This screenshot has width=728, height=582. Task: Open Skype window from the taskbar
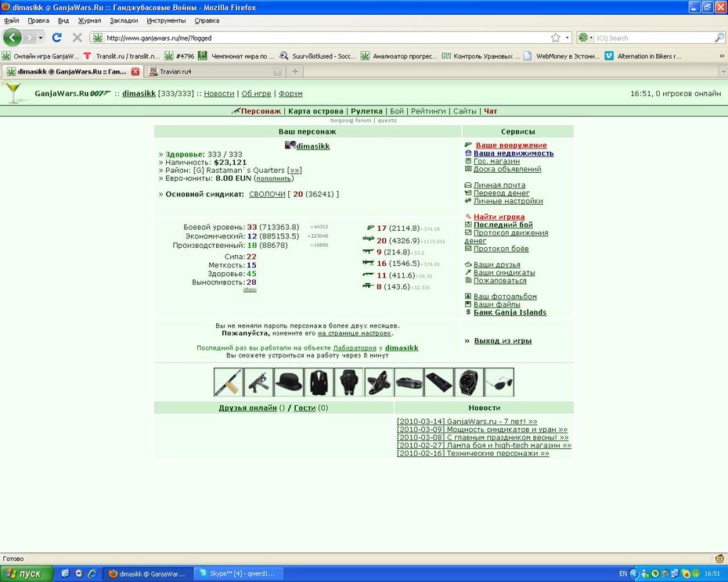tap(238, 573)
